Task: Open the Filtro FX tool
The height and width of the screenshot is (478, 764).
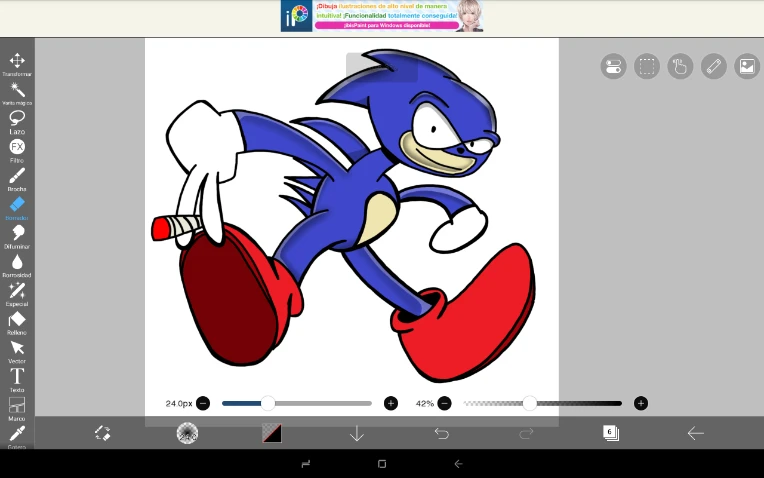Action: pos(17,151)
